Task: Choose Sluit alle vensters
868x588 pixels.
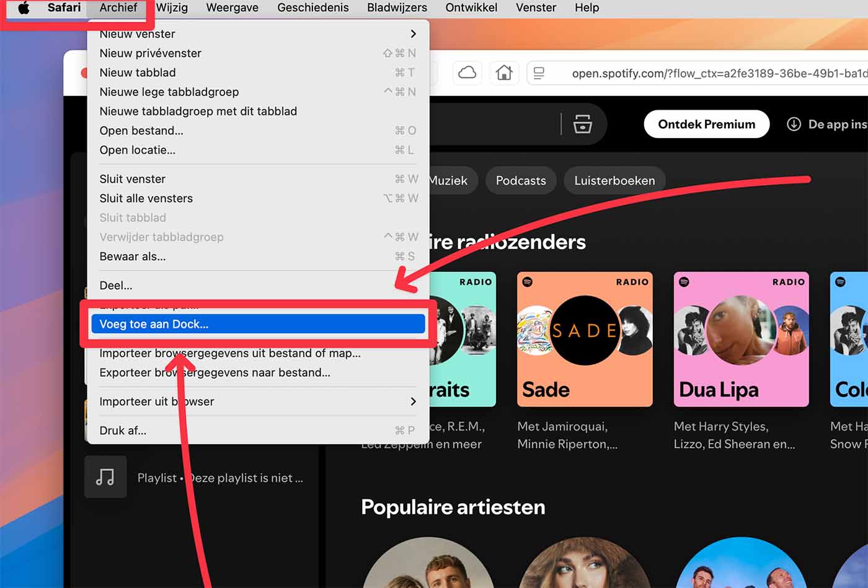Action: 258,198
